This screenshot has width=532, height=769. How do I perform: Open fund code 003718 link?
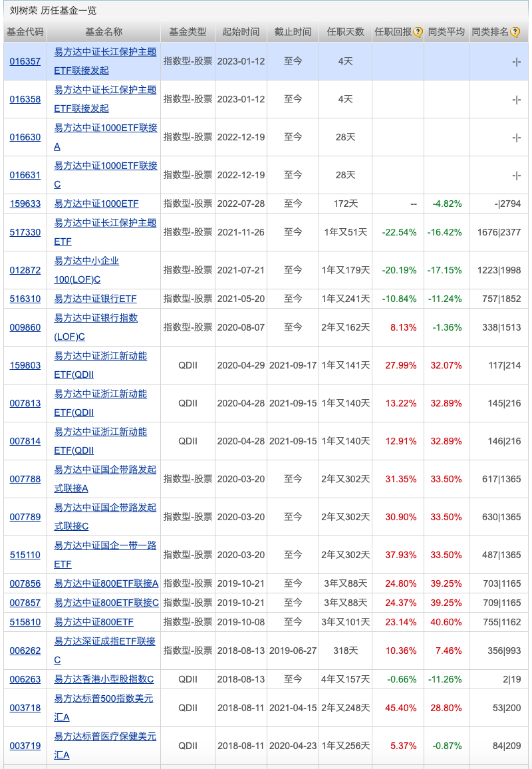[25, 708]
